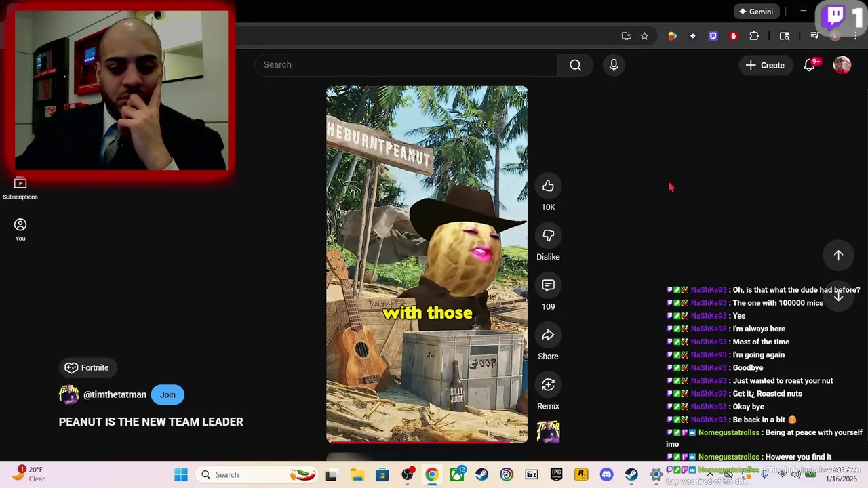868x488 pixels.
Task: Open the purple P extension
Action: [713, 36]
